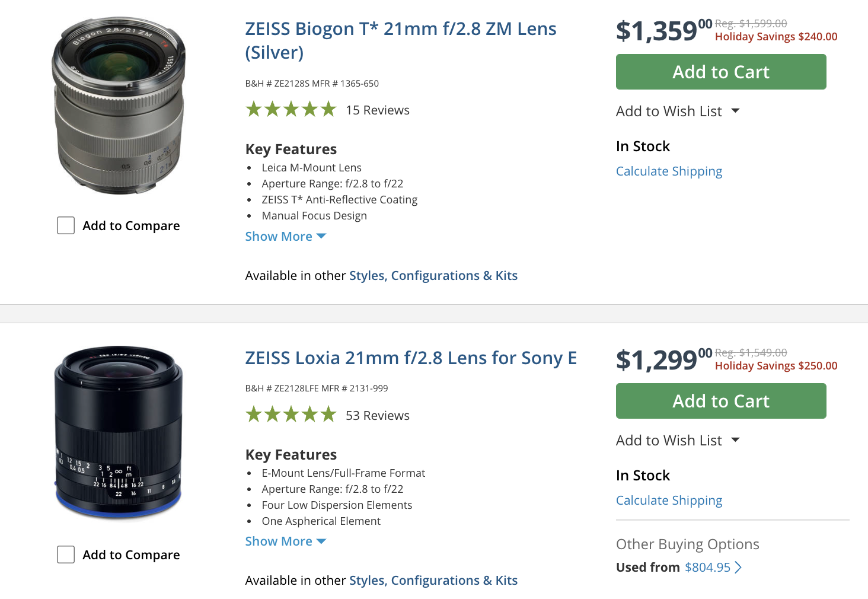The height and width of the screenshot is (599, 868).
Task: Add the $1,359 Biogon lens to cart
Action: tap(720, 72)
